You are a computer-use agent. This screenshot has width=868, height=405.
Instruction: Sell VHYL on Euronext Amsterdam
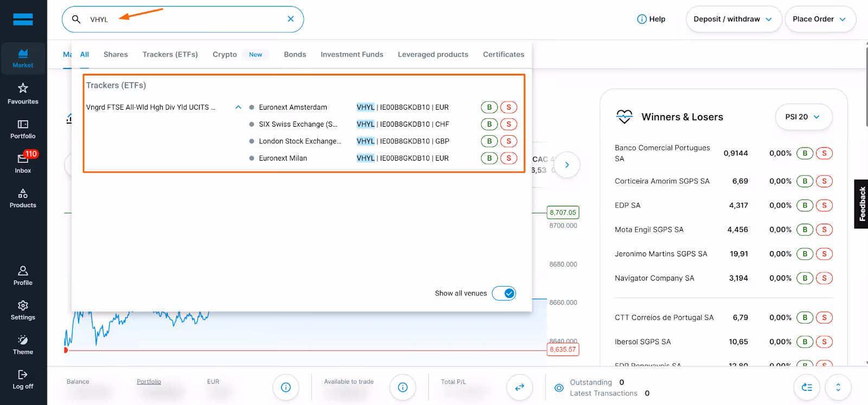tap(509, 107)
